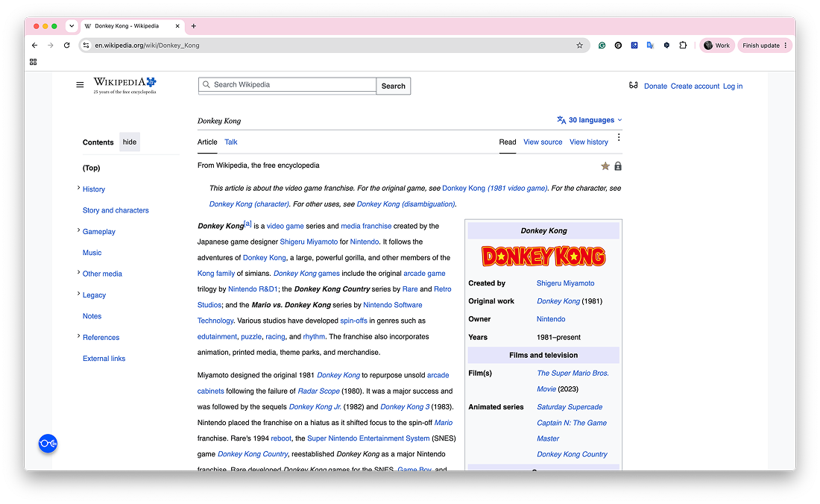The width and height of the screenshot is (820, 504).
Task: Open the tab search dropdown in tab strip
Action: click(72, 25)
